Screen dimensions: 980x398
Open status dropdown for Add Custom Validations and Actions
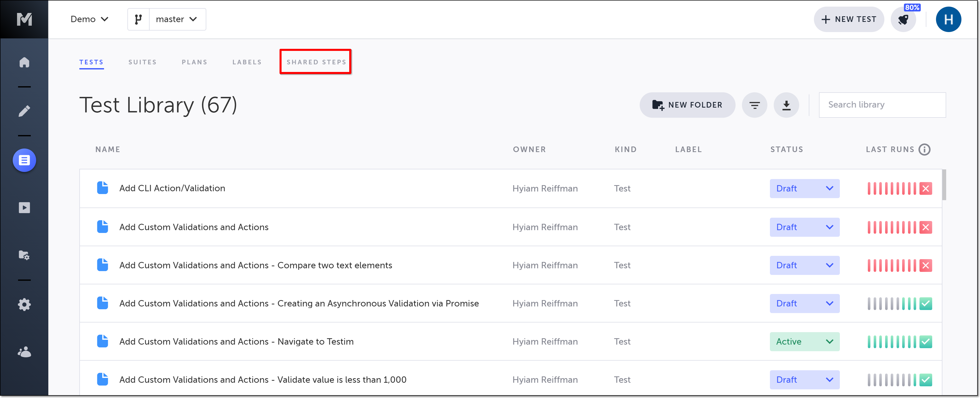tap(805, 227)
